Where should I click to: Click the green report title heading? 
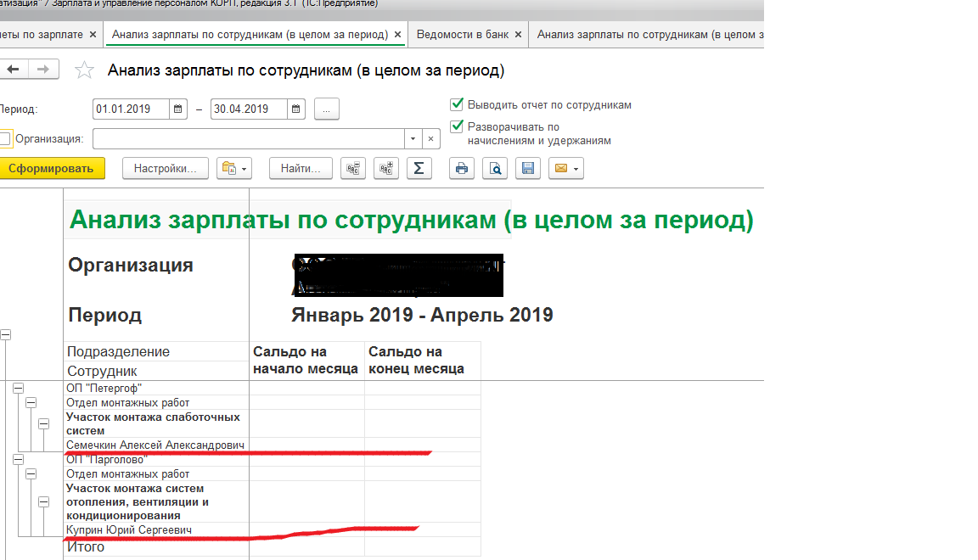412,220
